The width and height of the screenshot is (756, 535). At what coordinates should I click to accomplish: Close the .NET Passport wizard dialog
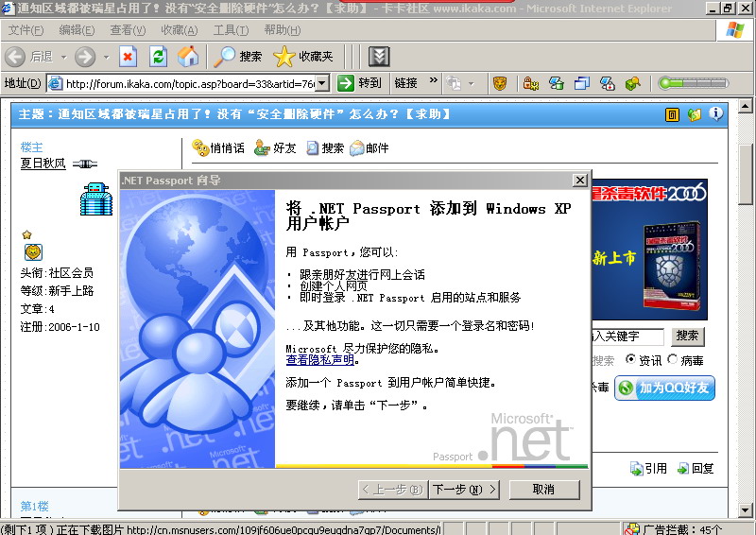[x=580, y=180]
